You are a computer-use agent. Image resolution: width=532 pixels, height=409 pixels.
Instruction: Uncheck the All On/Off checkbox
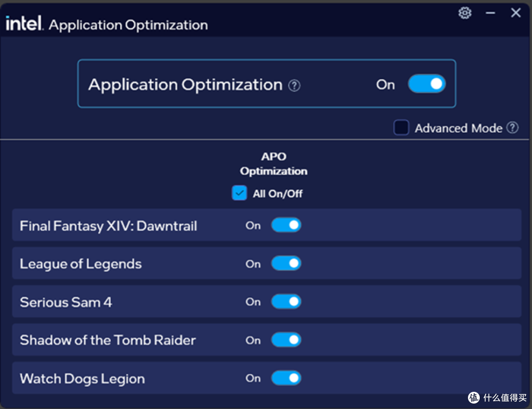tap(239, 193)
